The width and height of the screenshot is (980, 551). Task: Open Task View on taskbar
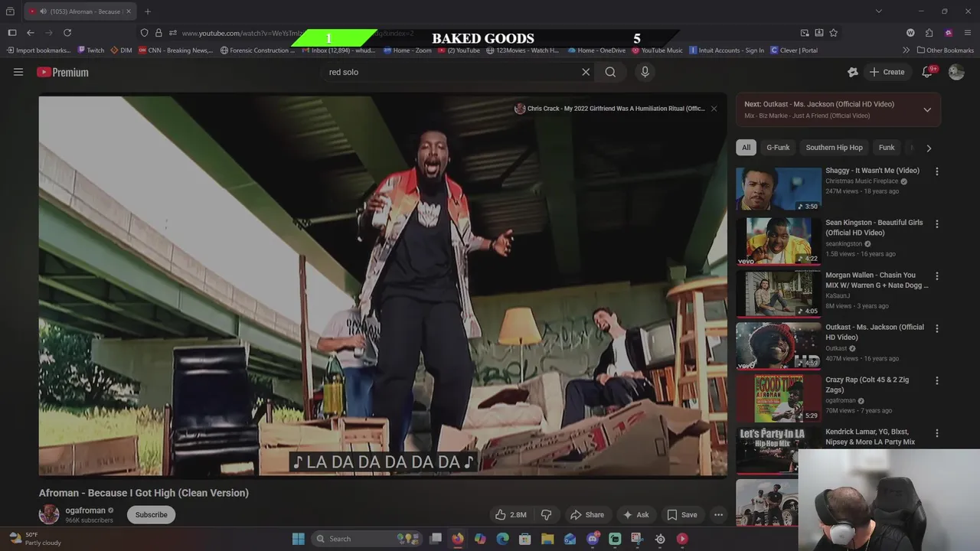tap(436, 539)
